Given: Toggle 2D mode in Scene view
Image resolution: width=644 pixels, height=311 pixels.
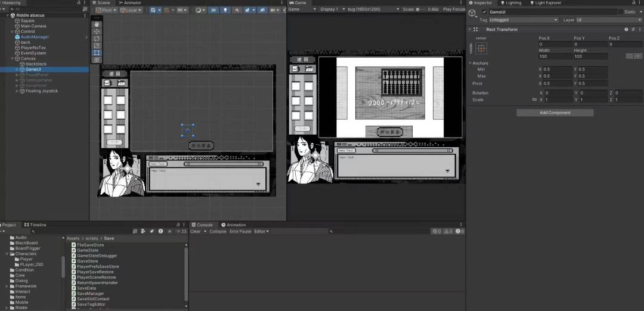Looking at the screenshot, I should click(x=213, y=10).
